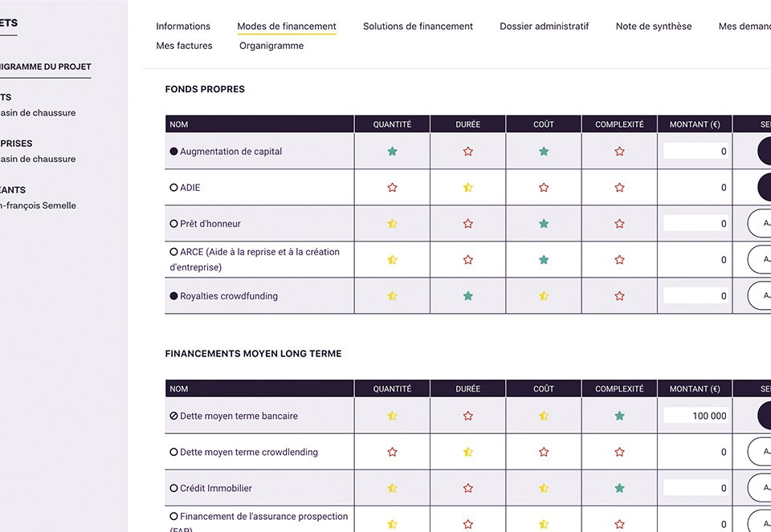Select the Crédit Immobilier radio circle
Screen dimensions: 771x532
tap(173, 489)
